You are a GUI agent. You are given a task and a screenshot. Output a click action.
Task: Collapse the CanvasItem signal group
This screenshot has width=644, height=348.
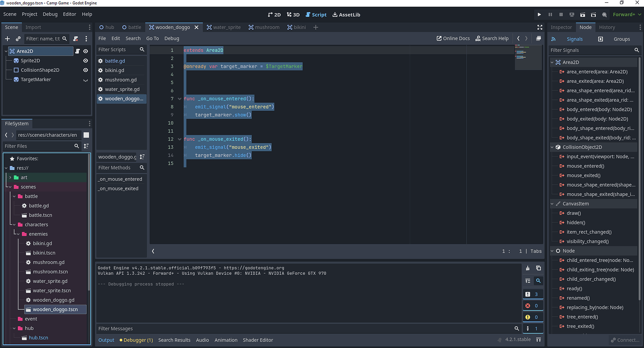(x=552, y=203)
